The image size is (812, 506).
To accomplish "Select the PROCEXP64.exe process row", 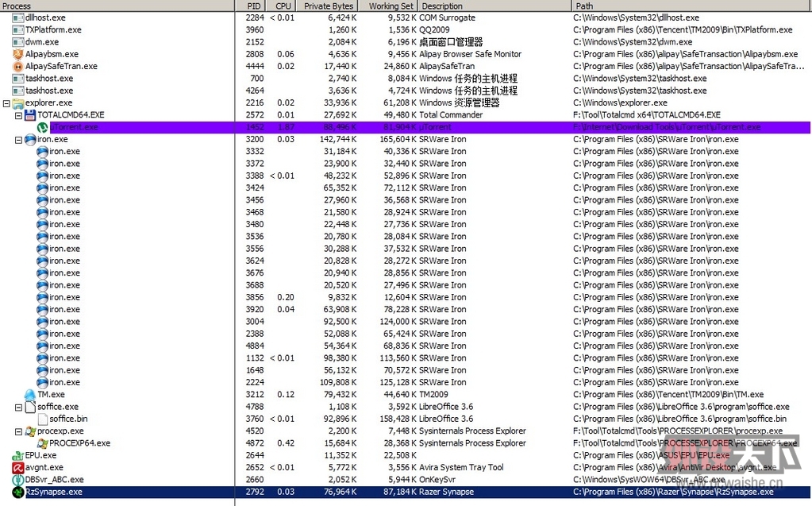I will [406, 443].
